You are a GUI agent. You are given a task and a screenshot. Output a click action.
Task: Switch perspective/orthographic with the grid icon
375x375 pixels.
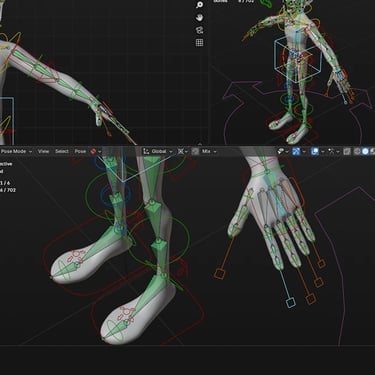tap(199, 43)
